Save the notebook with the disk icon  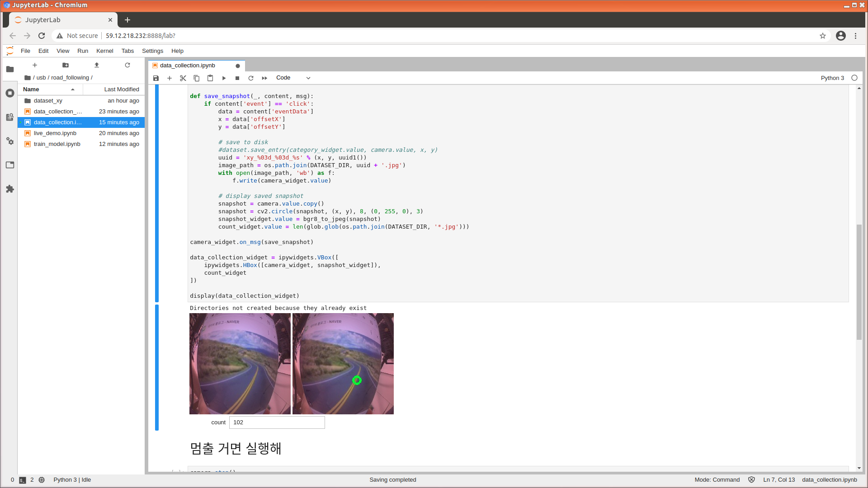point(156,78)
